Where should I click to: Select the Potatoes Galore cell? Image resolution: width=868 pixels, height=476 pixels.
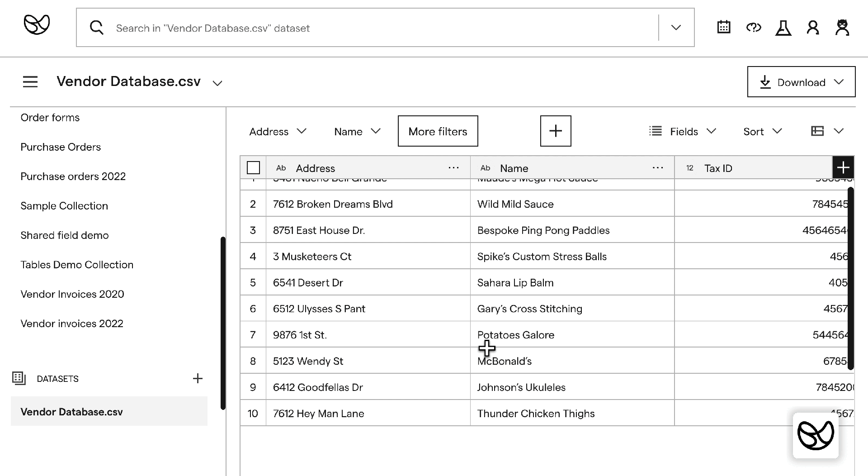tap(572, 335)
